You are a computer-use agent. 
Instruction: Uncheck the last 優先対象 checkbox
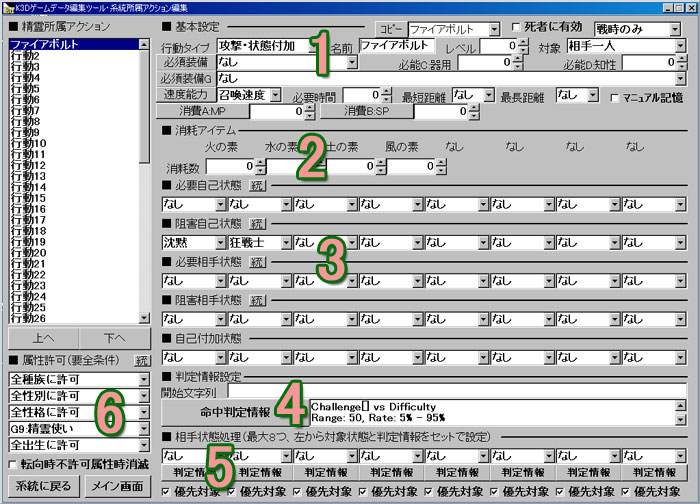(625, 492)
